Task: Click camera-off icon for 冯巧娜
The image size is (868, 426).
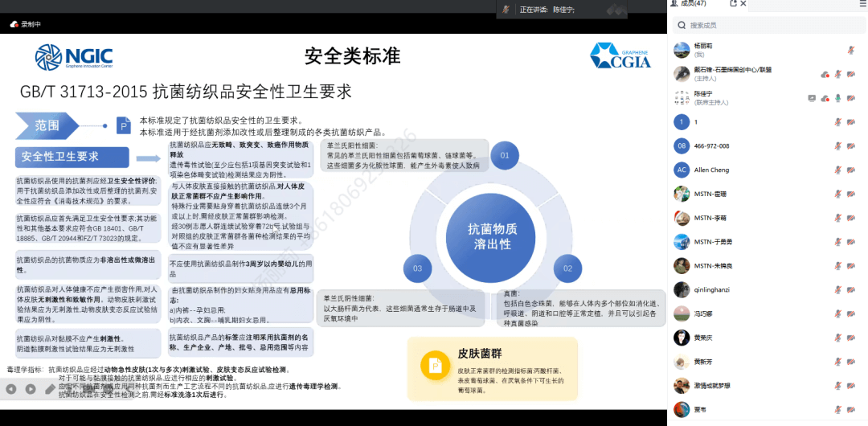Action: (x=851, y=314)
